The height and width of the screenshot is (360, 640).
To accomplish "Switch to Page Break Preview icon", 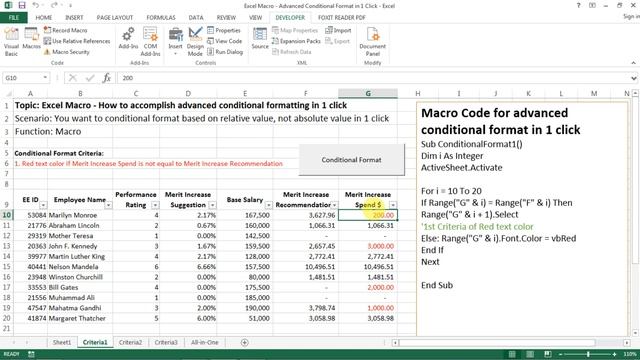I will (x=547, y=354).
